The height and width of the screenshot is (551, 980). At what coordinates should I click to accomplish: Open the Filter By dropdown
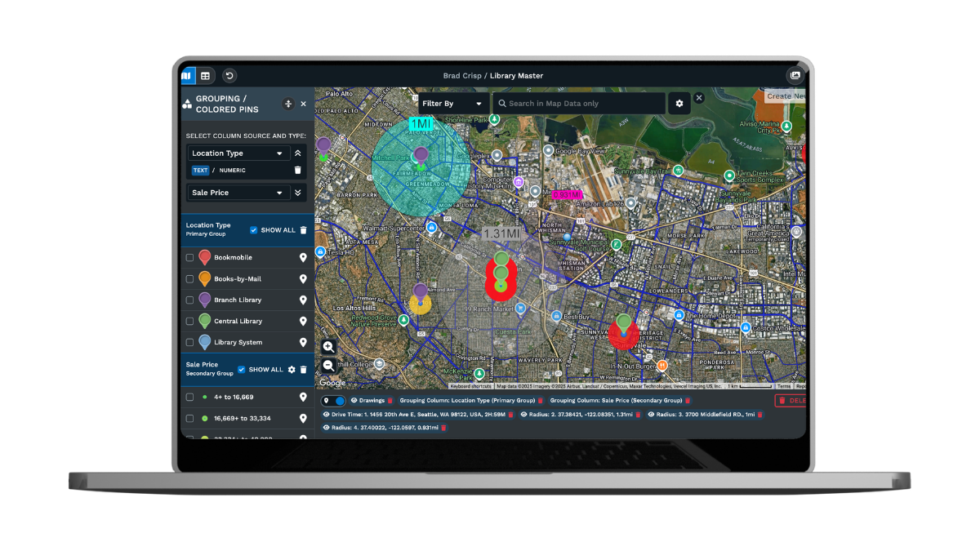pos(453,104)
